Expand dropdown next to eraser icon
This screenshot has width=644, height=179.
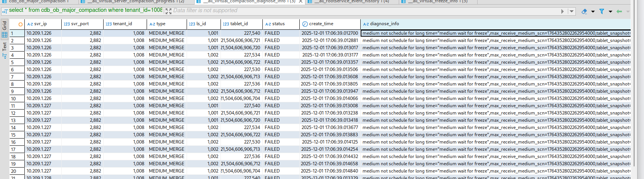[593, 11]
